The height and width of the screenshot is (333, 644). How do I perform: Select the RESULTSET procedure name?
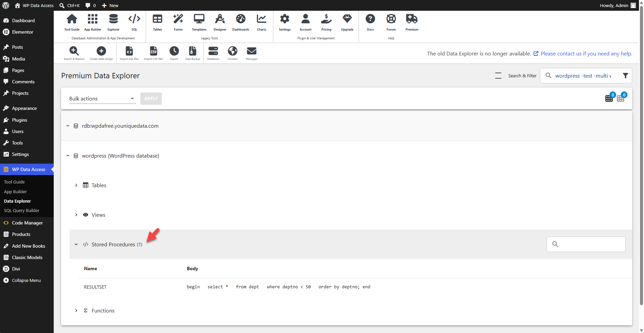(95, 287)
